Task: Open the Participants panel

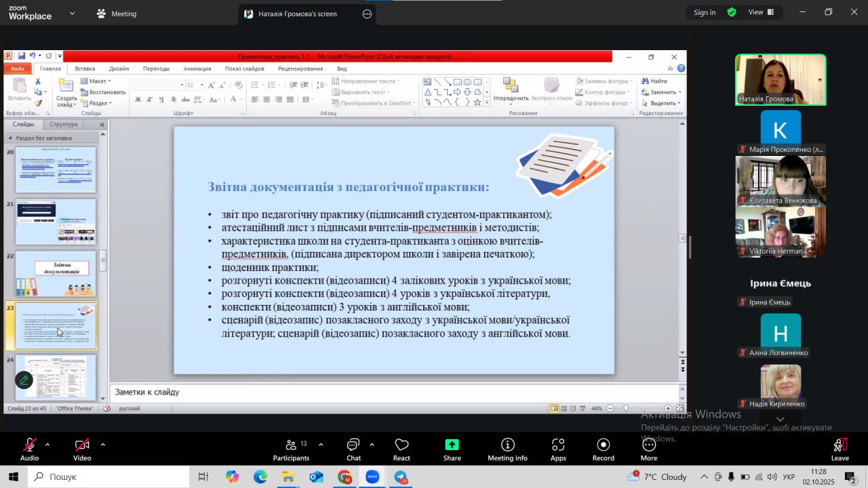Action: (291, 449)
